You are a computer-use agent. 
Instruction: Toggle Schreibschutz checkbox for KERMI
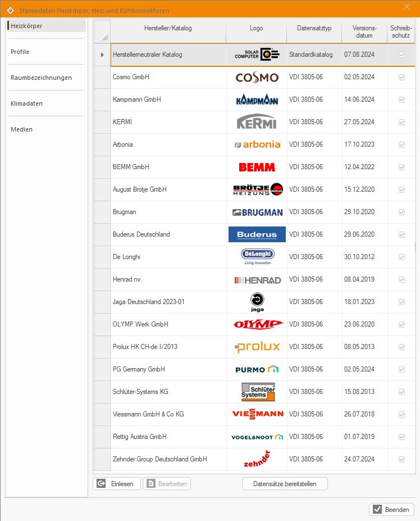401,122
